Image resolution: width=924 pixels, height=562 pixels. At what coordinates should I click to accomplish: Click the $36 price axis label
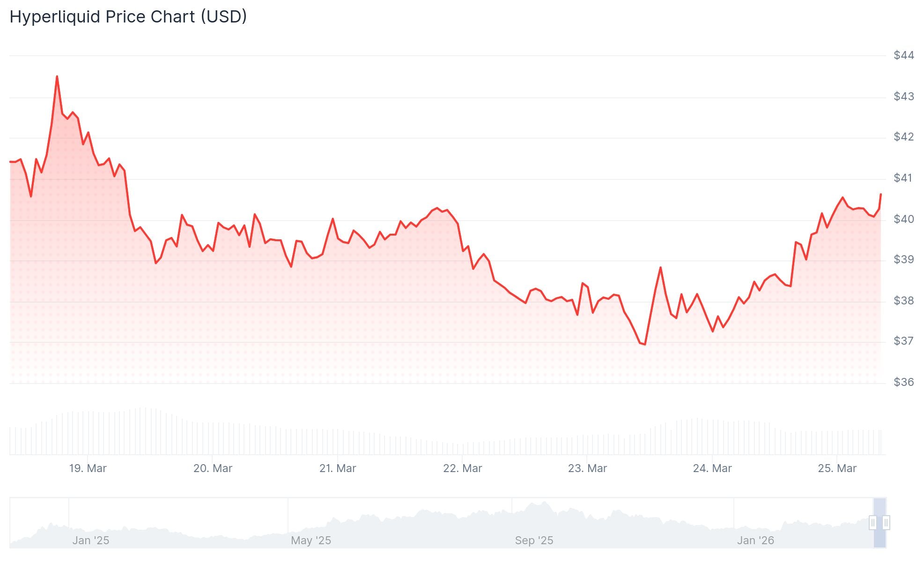click(903, 382)
